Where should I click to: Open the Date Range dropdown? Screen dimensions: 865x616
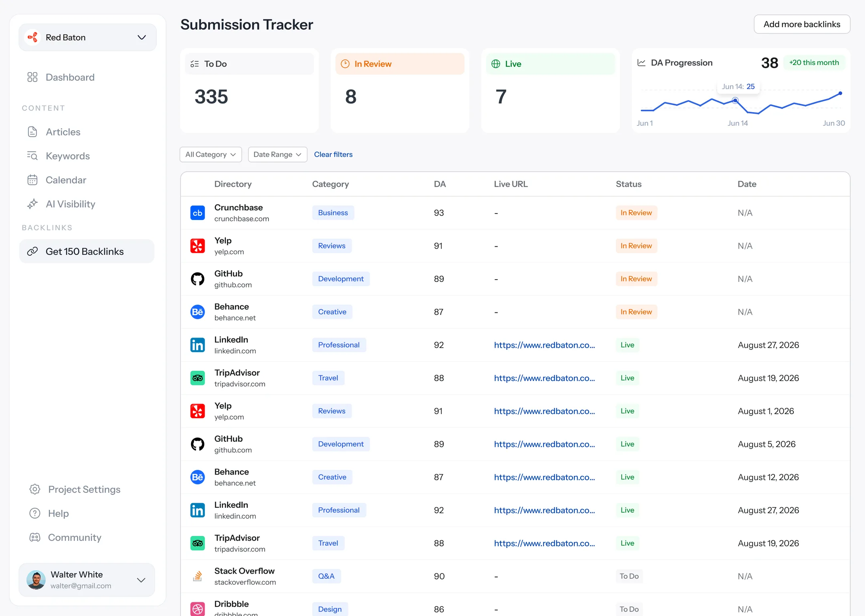[278, 155]
